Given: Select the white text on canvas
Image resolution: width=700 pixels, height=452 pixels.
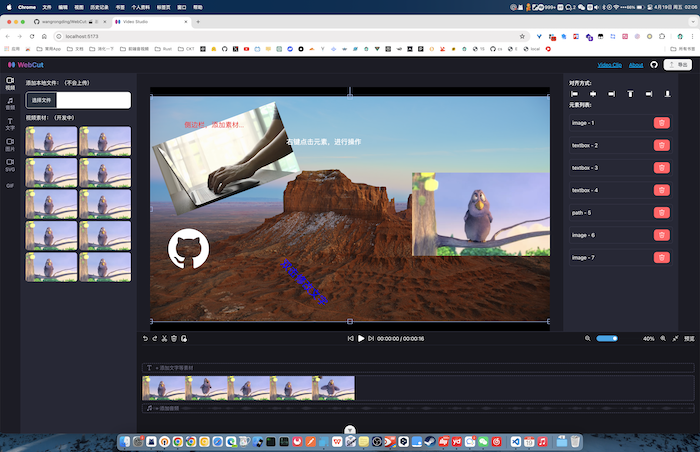Looking at the screenshot, I should pos(324,142).
